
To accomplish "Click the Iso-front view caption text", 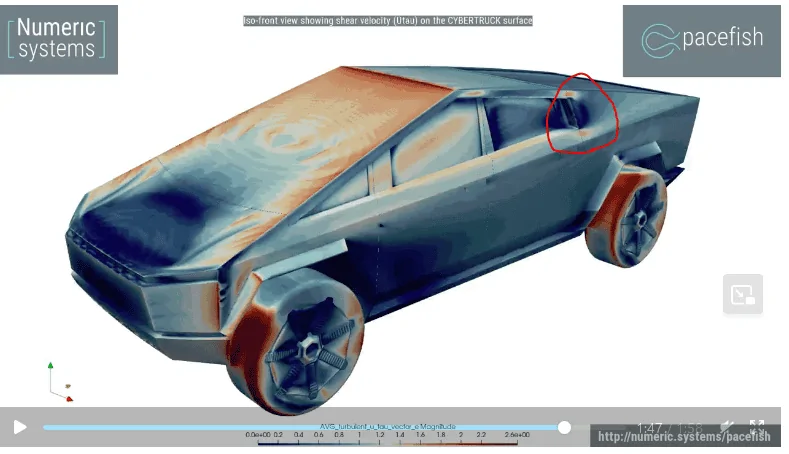I will (x=387, y=21).
